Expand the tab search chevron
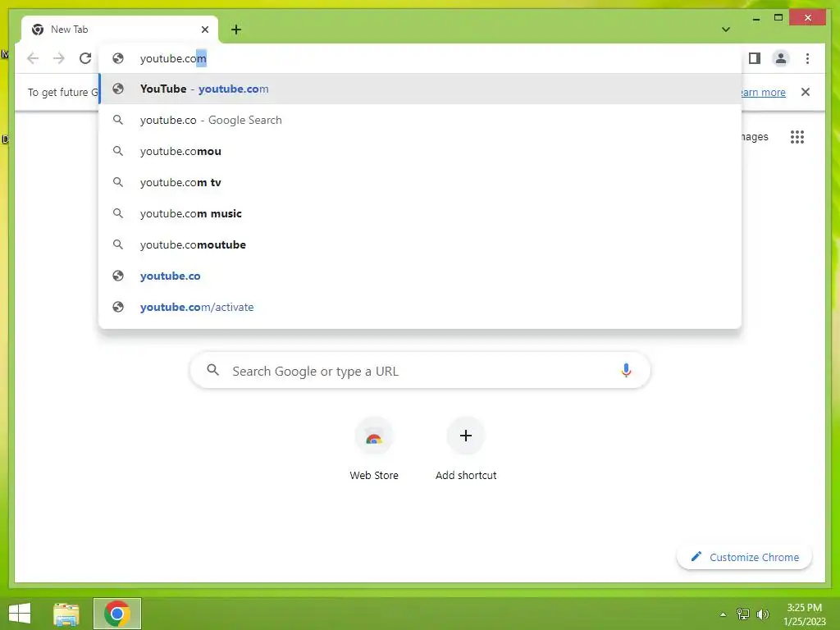Viewport: 840px width, 630px height. (x=726, y=30)
